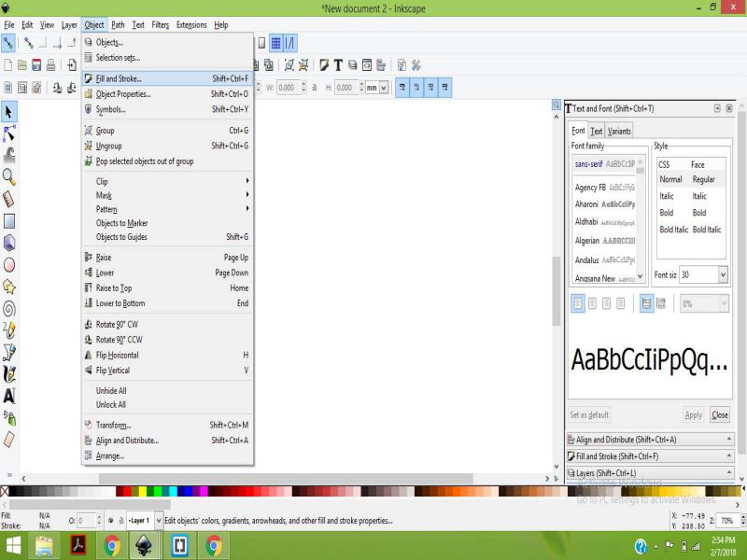Select the Pencil freehand tool
This screenshot has height=560, width=747.
click(8, 330)
